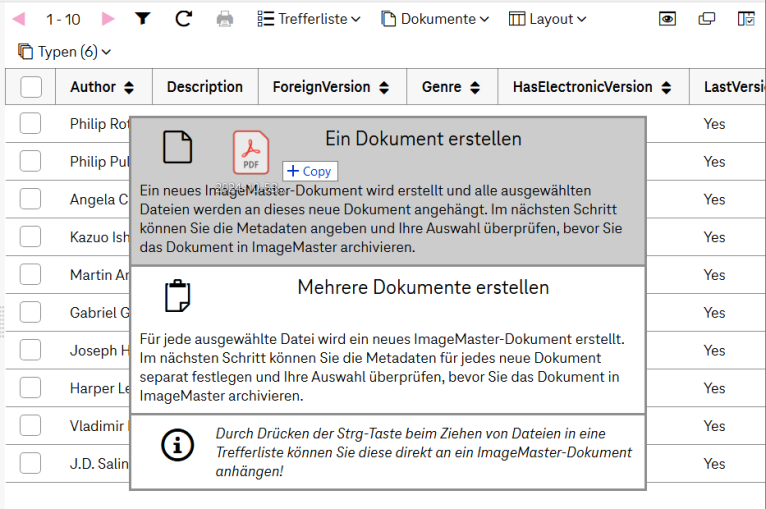Sort by the HasElectronicVersion column

[666, 87]
